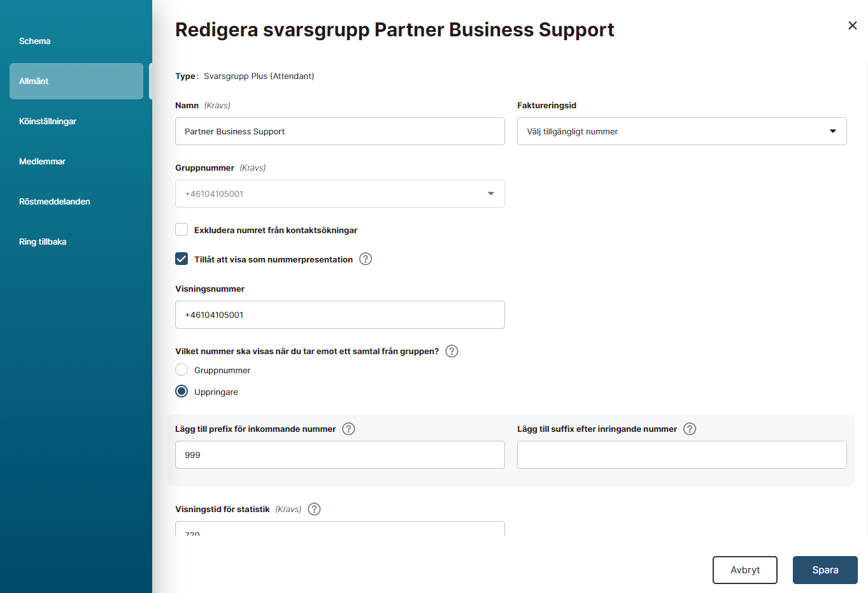Screen dimensions: 868x593
Task: Enable Exkludera numret från kontaktsökningar checkbox
Action: tap(181, 230)
